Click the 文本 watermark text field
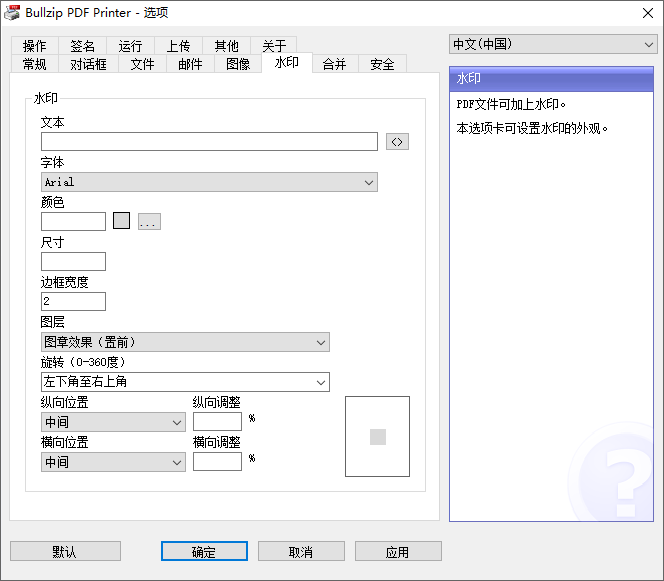Screen dimensions: 664x581 [x=209, y=141]
